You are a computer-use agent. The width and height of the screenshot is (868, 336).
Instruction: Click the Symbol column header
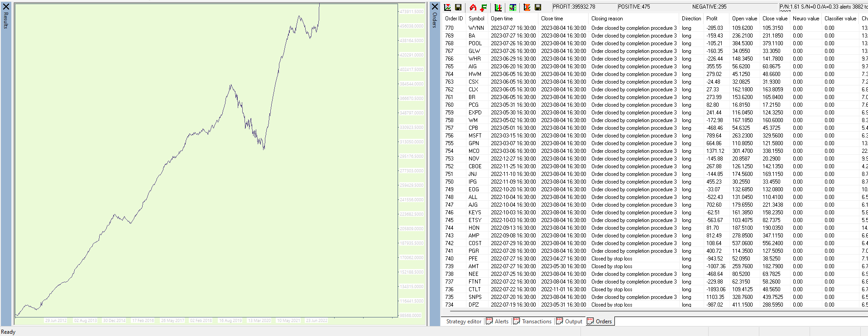(476, 19)
